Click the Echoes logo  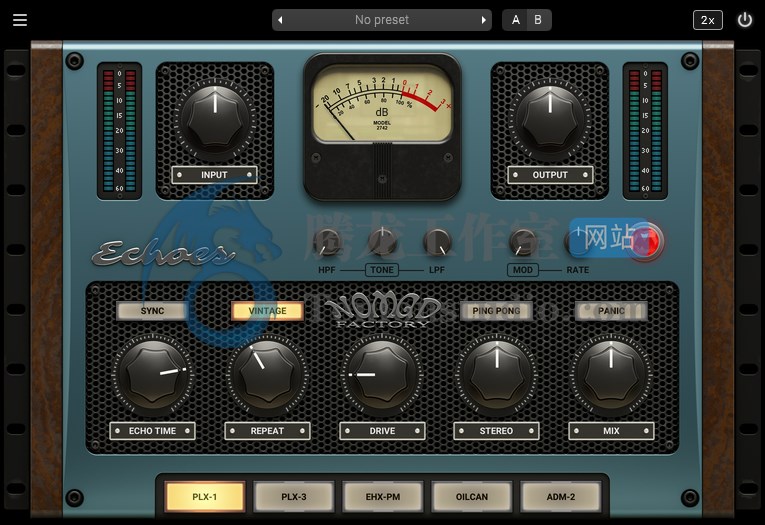(163, 253)
